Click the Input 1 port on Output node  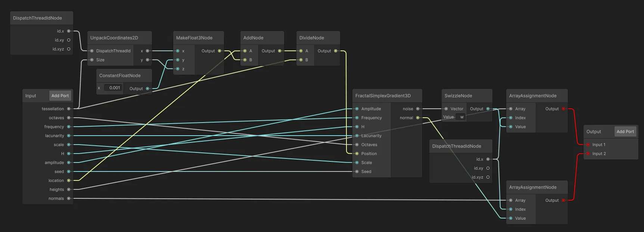pos(588,145)
